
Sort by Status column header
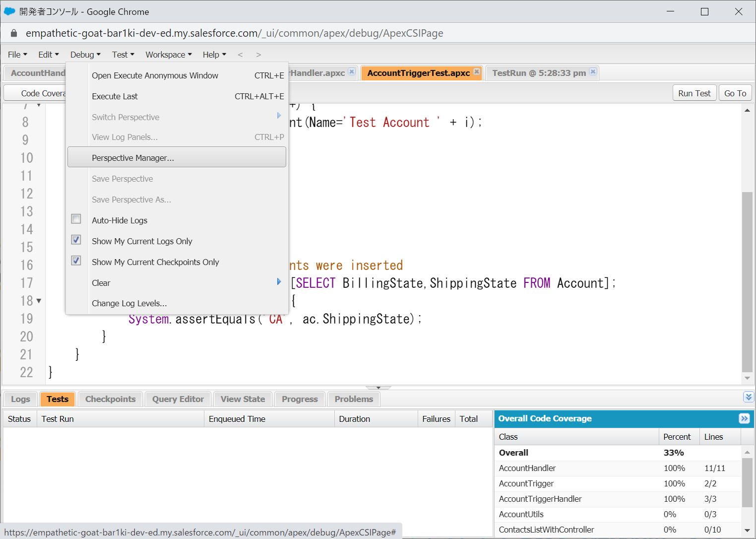tap(20, 419)
